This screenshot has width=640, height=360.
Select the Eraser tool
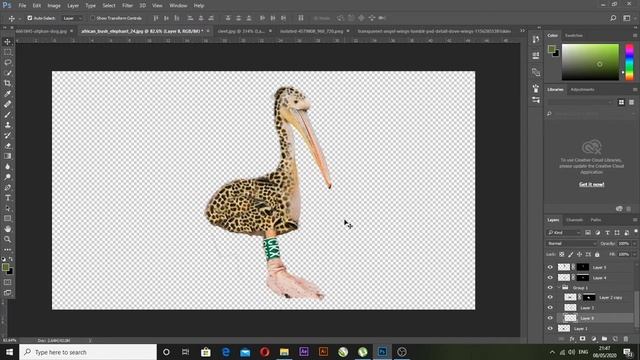click(x=7, y=146)
